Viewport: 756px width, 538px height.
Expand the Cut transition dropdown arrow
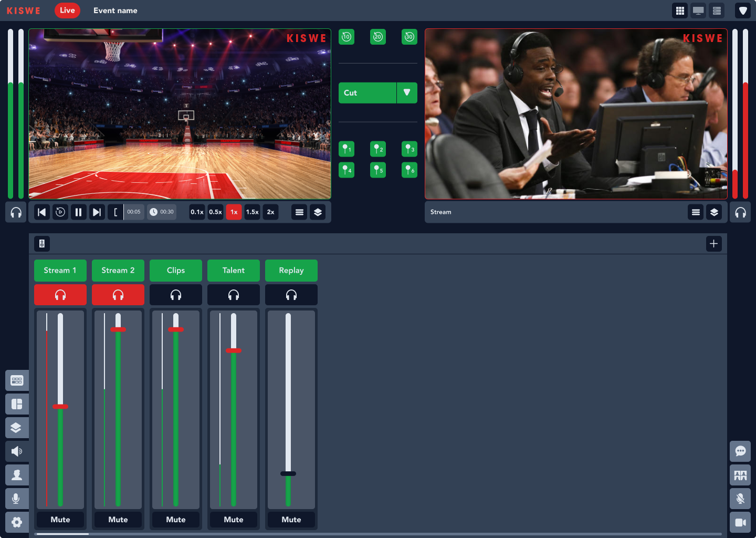click(x=407, y=92)
